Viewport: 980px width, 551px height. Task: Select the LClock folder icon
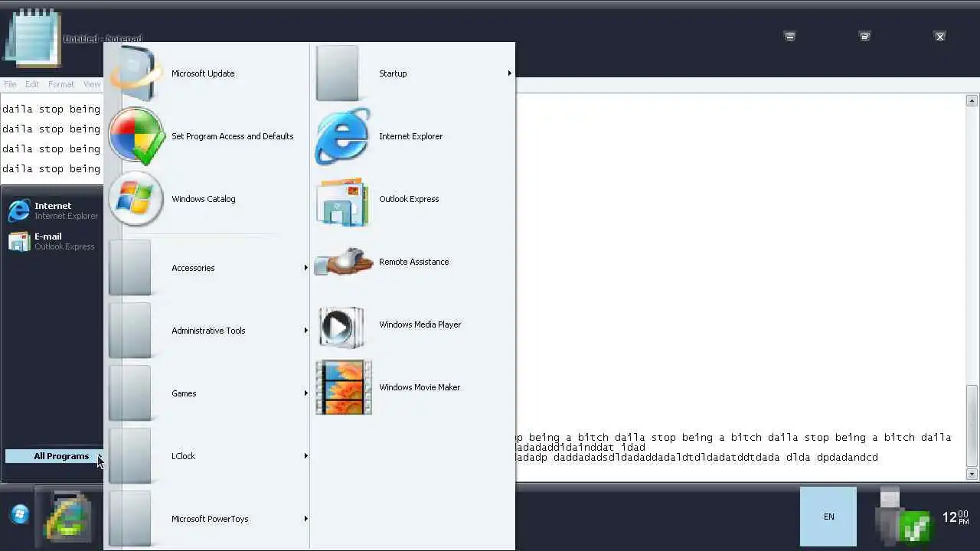click(130, 456)
